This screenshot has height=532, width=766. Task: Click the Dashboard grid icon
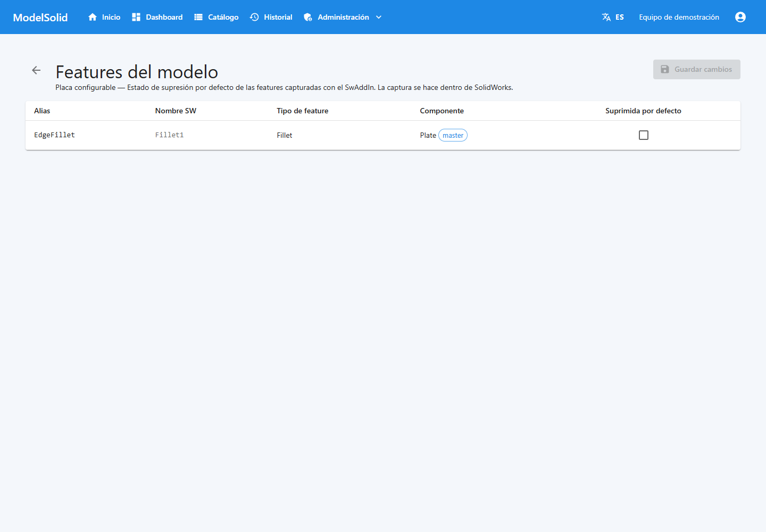136,17
